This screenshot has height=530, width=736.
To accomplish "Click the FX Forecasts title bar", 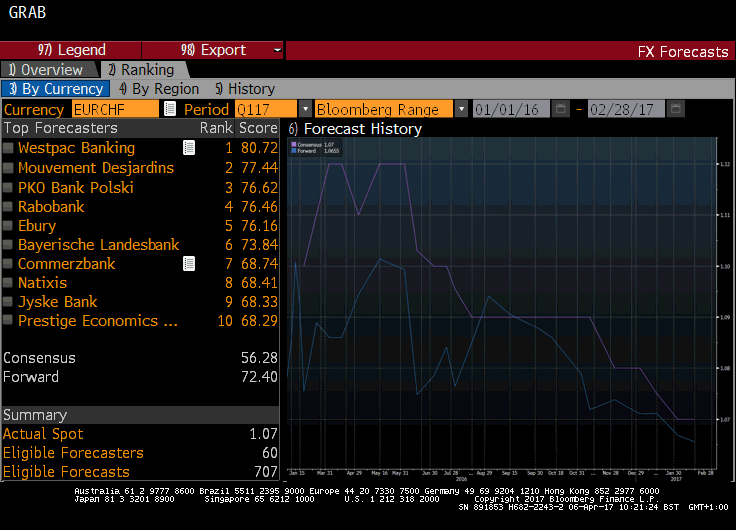I will (x=510, y=51).
